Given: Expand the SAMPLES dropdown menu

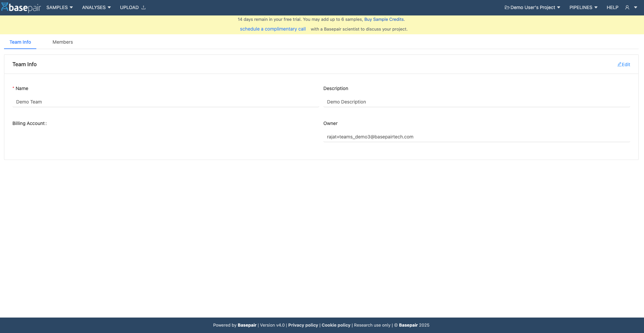Looking at the screenshot, I should 59,7.
